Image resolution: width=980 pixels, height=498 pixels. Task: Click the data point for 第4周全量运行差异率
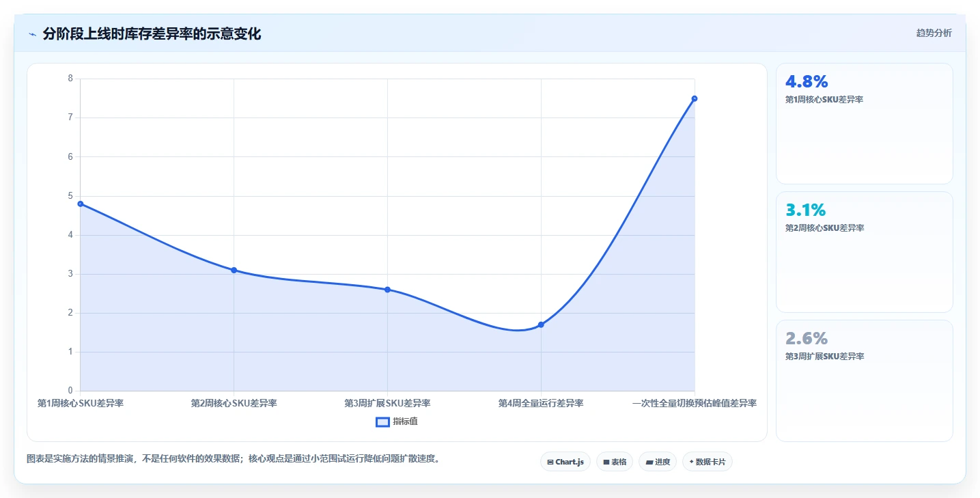(541, 324)
